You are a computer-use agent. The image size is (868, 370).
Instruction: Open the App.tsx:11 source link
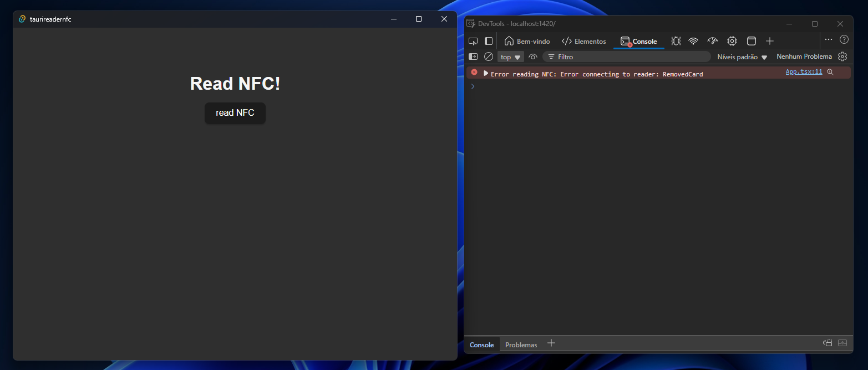(804, 71)
